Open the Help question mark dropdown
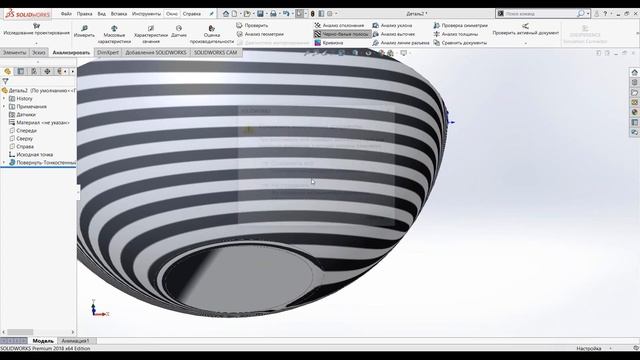Viewport: 640px width, 360px height. (x=611, y=13)
